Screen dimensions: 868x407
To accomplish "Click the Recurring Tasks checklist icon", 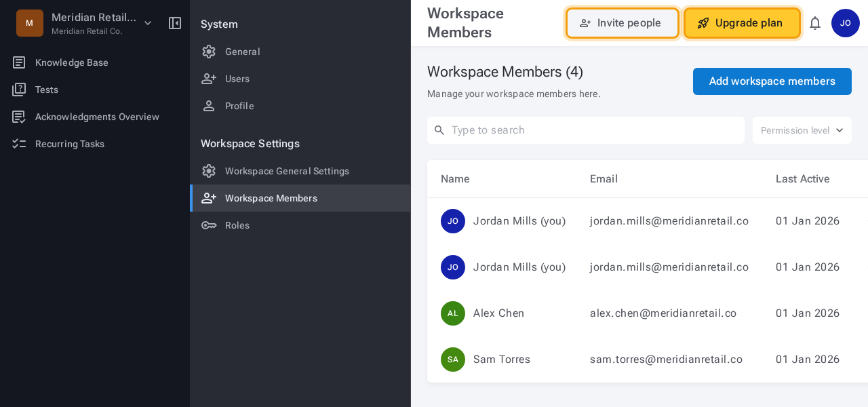I will (x=19, y=144).
